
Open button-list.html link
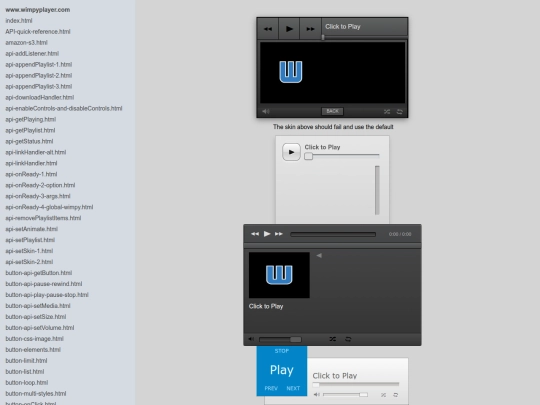[x=24, y=372]
